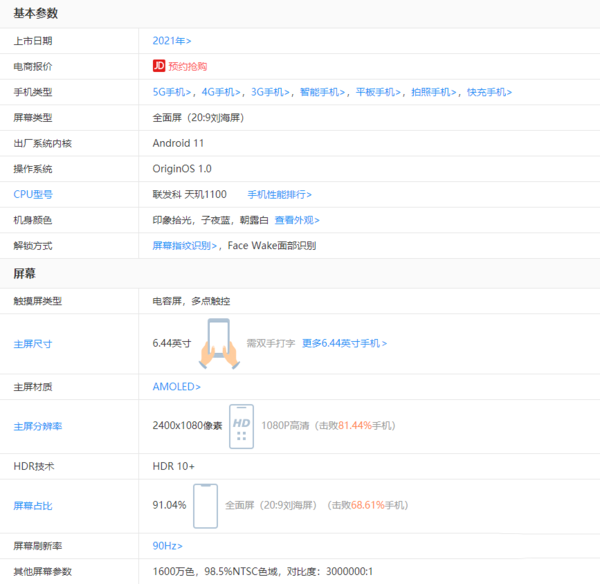Show 更多6.44英寸手机 list
The image size is (600, 584).
tap(344, 343)
